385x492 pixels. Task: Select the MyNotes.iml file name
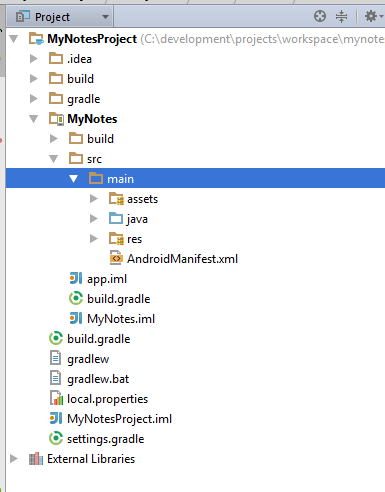pyautogui.click(x=121, y=319)
